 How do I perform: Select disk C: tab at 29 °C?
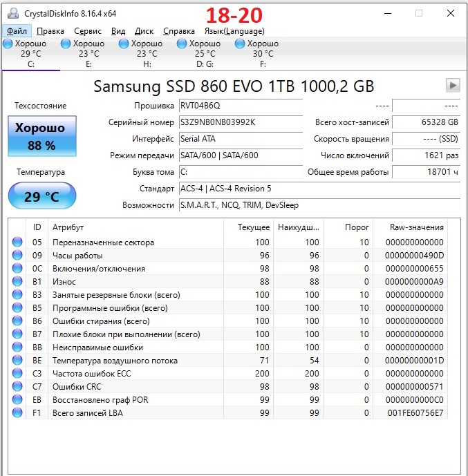[x=30, y=54]
